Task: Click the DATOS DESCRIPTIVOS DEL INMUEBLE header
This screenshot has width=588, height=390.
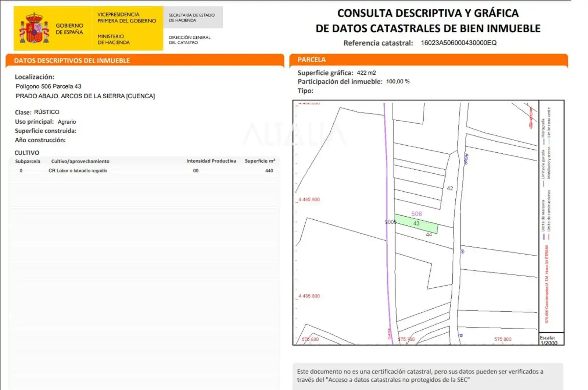Action: 72,60
